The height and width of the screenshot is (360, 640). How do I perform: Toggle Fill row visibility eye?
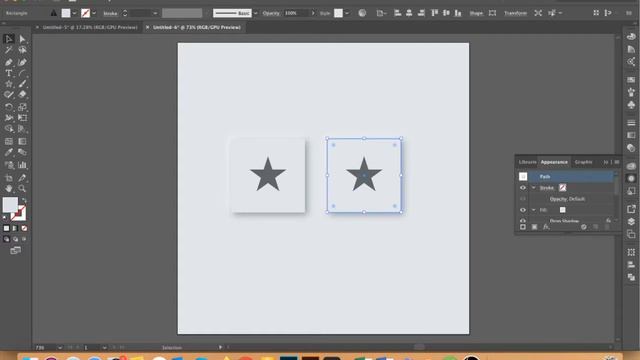pos(523,210)
